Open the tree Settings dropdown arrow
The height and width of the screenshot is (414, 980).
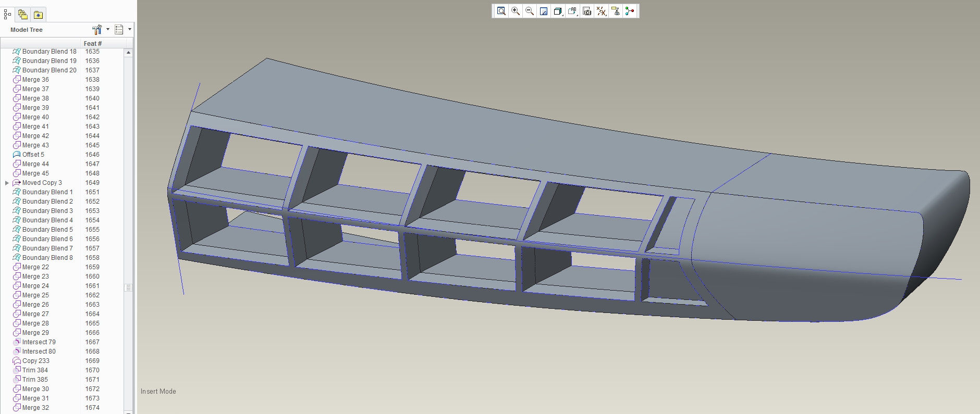108,29
